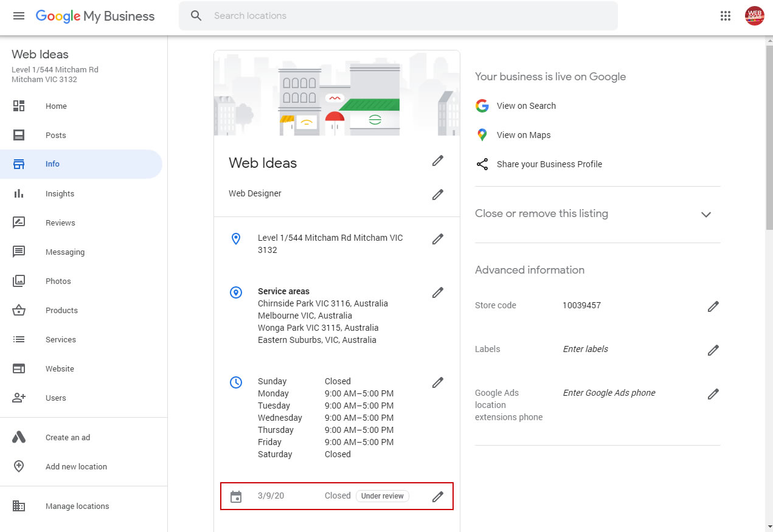Click the Products basket icon

[x=19, y=310]
